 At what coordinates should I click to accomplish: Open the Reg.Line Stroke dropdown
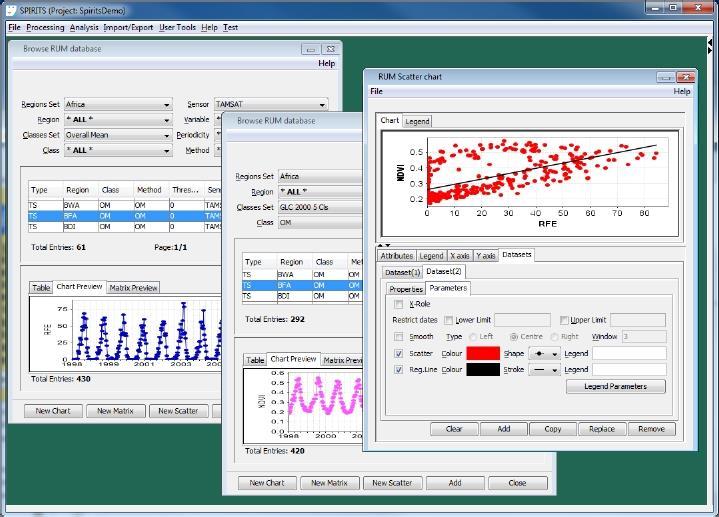(x=544, y=370)
